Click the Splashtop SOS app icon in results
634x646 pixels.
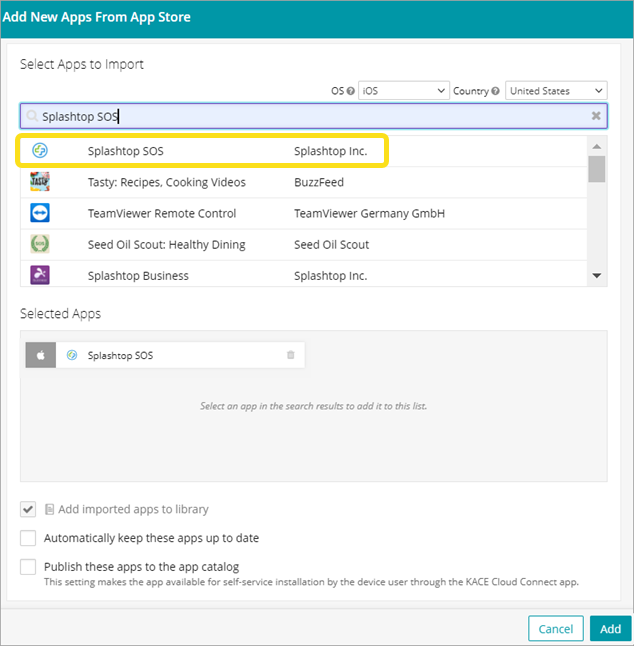[x=40, y=151]
